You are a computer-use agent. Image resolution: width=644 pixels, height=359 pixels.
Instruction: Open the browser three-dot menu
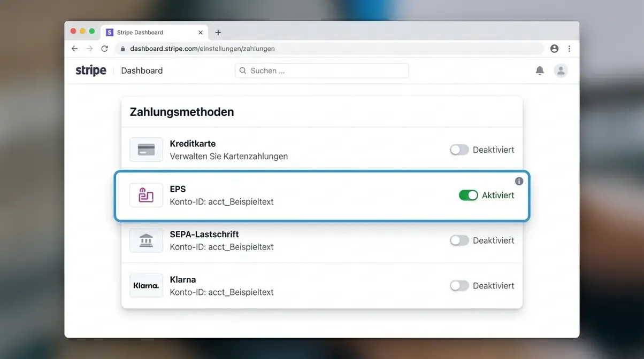point(569,49)
